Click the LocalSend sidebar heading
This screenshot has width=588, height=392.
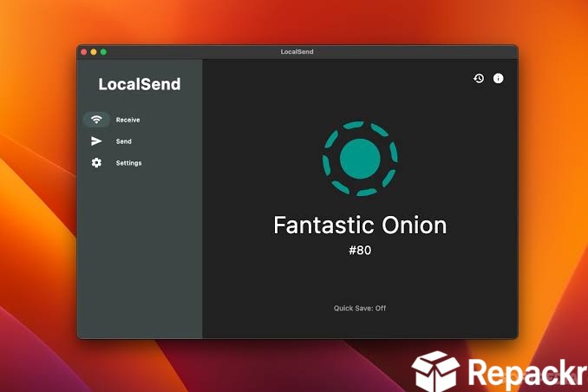(140, 84)
